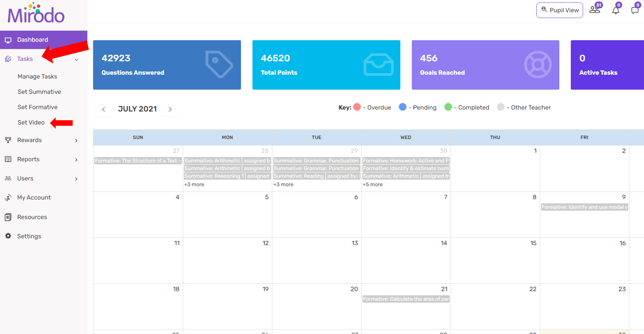Viewport: 644px width, 334px height.
Task: Open Manage Tasks
Action: [37, 77]
